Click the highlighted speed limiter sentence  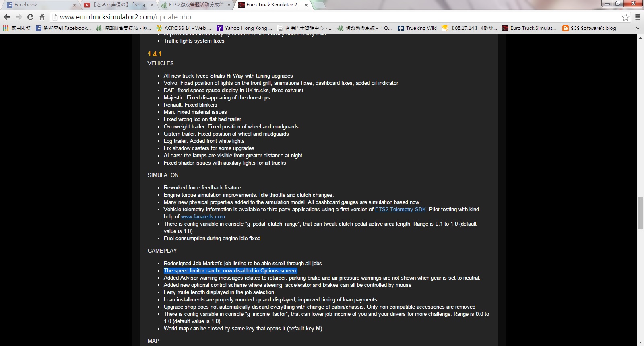point(230,271)
